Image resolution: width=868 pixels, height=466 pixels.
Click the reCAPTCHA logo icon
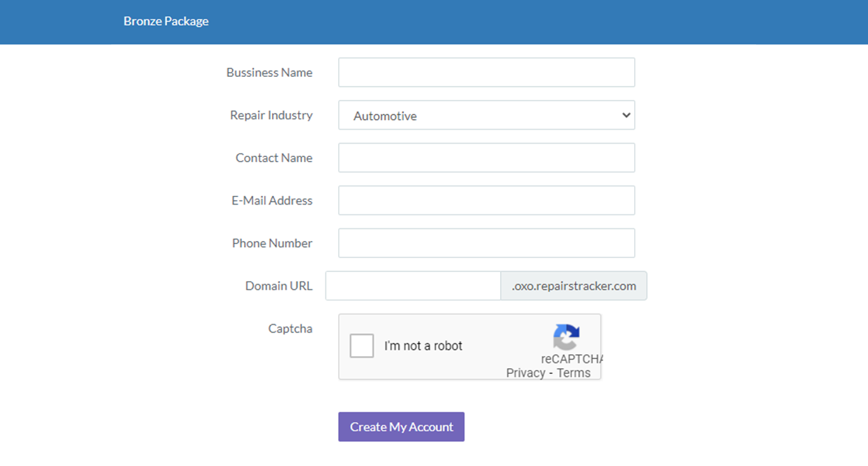(566, 337)
